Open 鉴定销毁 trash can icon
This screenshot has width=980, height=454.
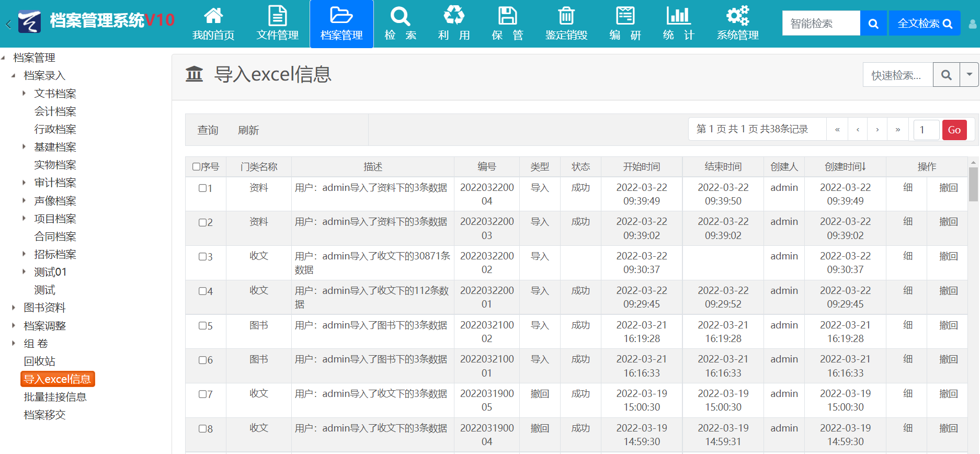pyautogui.click(x=566, y=16)
